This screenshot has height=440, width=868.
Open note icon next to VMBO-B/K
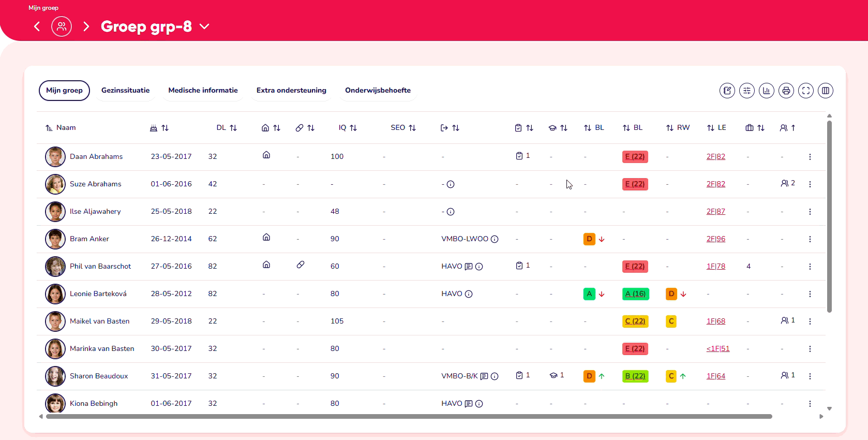click(484, 376)
